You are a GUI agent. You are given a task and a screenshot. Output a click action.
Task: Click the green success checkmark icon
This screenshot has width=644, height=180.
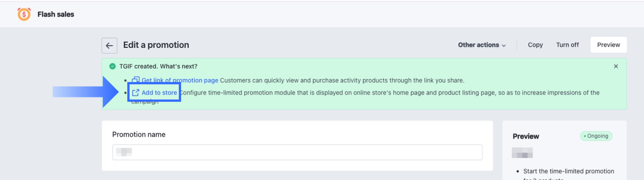[113, 66]
